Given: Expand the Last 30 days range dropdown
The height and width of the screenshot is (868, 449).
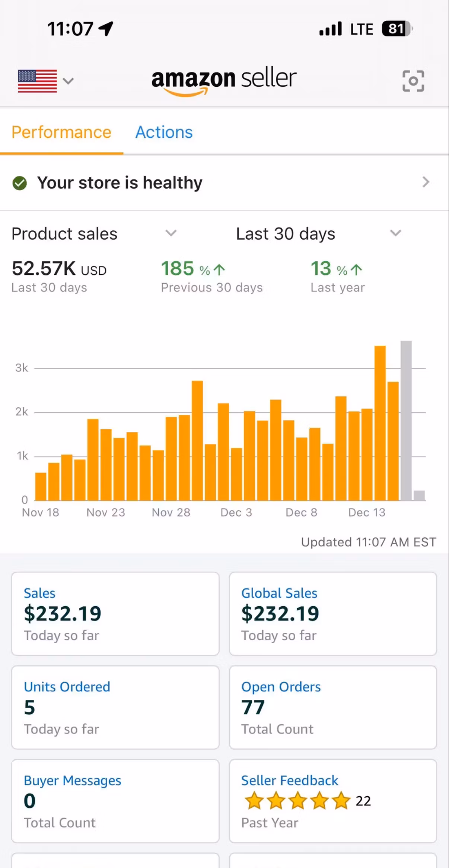Looking at the screenshot, I should 395,233.
